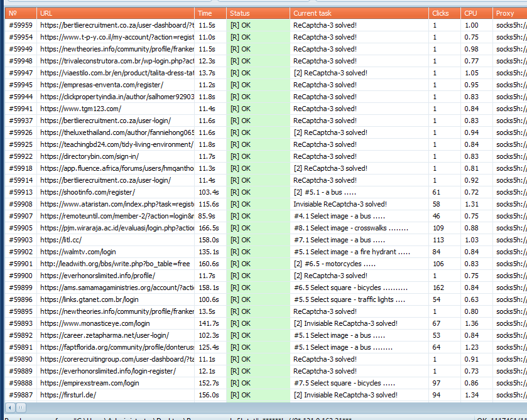Click the time value 166.5s

209,228
